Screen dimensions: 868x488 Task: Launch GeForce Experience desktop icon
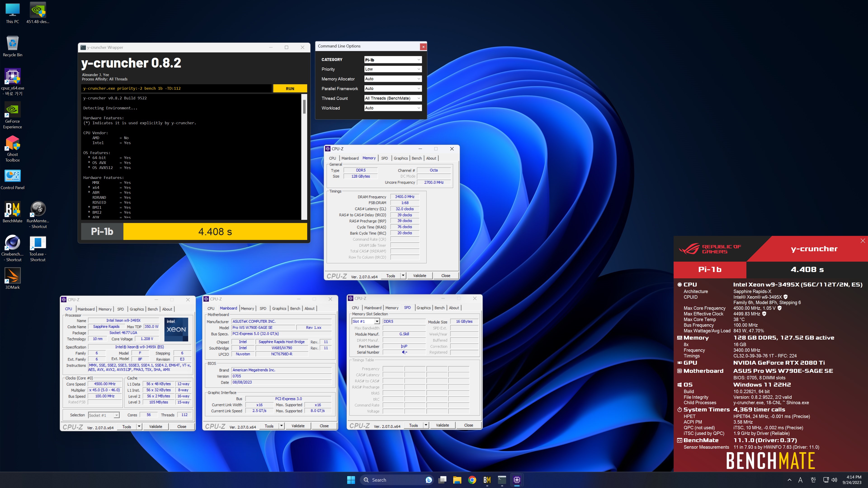click(12, 115)
